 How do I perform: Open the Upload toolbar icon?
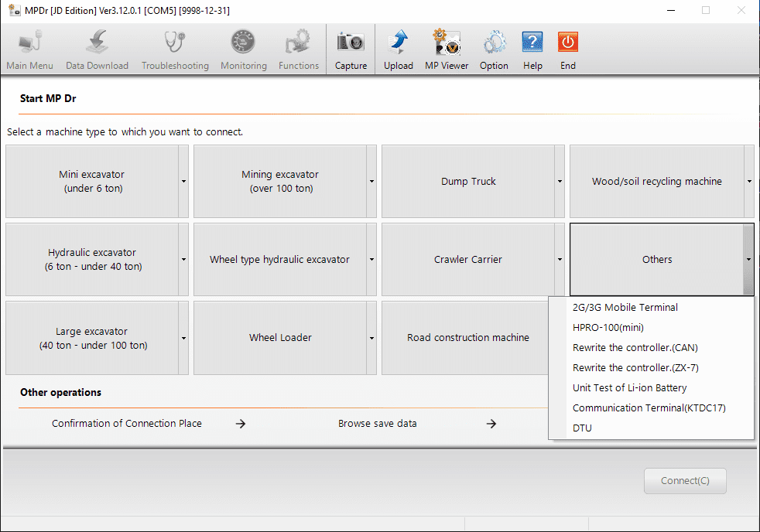point(399,43)
